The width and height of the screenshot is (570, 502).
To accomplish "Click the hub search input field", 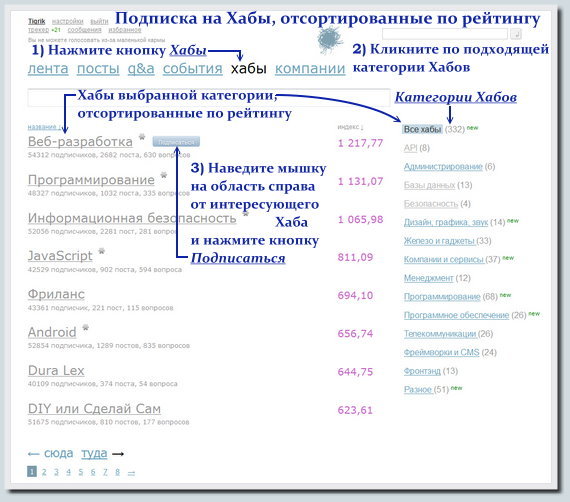I will (208, 97).
